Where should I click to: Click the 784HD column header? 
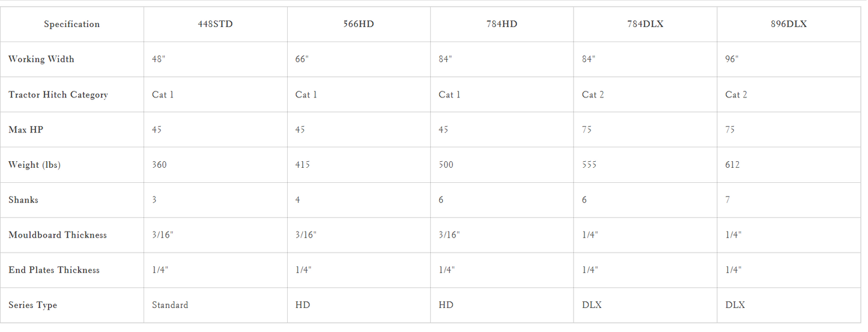pyautogui.click(x=502, y=24)
